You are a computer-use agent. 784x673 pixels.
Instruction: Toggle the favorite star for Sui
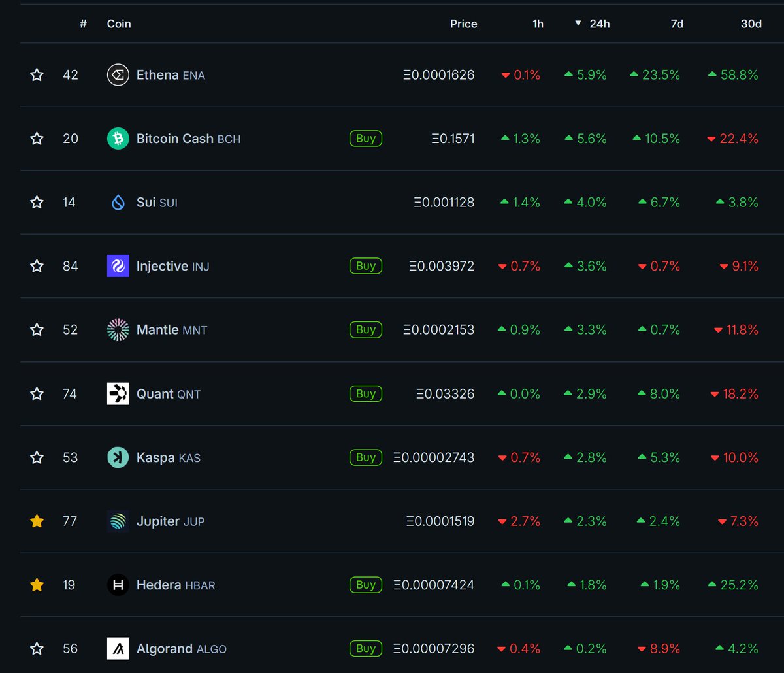pos(37,203)
